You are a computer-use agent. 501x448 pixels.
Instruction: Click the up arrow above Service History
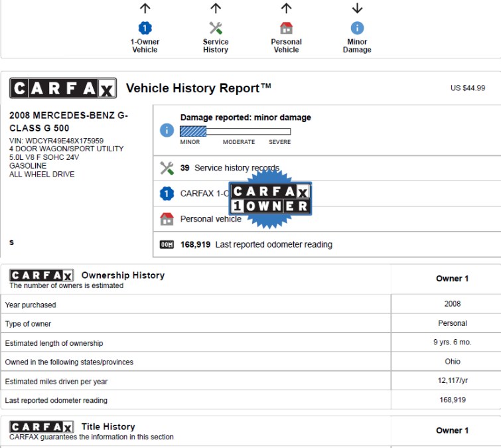point(216,9)
